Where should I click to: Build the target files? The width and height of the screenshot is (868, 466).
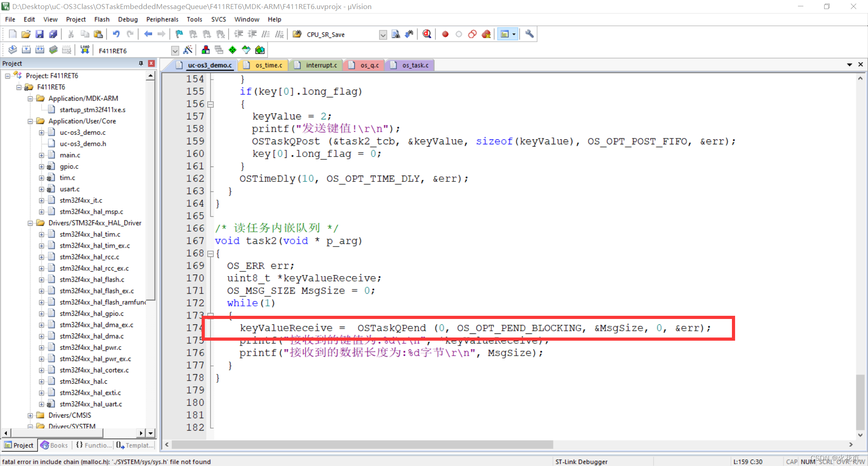26,50
